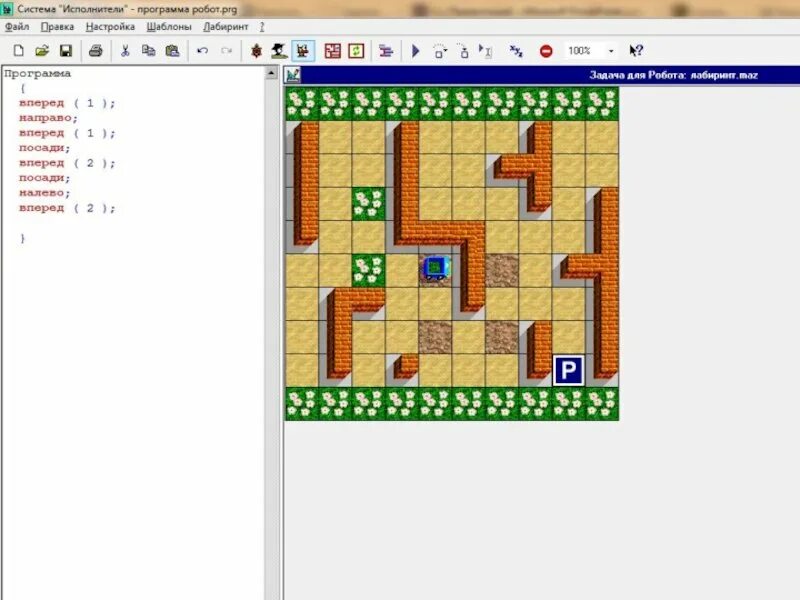Click the first 'посади;' code line

pyautogui.click(x=45, y=148)
